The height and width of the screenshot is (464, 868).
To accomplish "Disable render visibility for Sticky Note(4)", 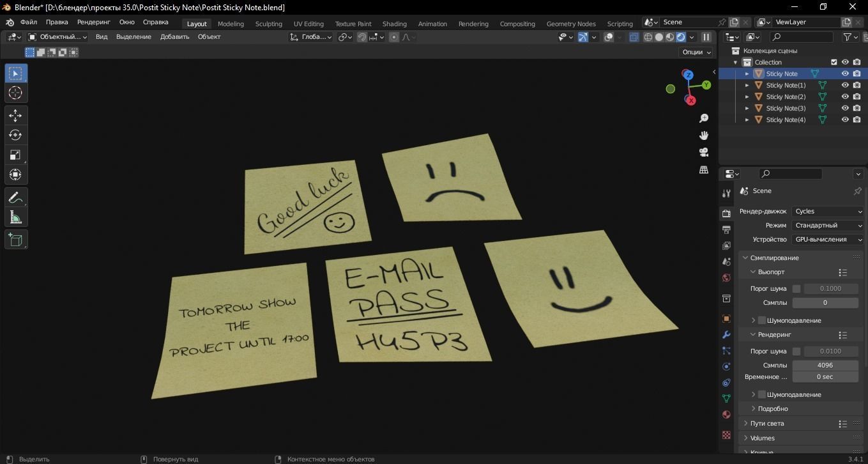I will [x=856, y=120].
